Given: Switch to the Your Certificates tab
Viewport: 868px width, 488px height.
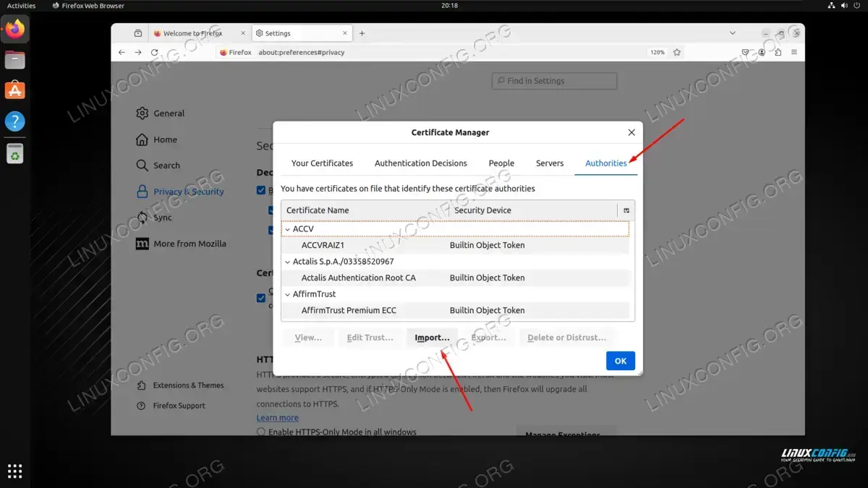Looking at the screenshot, I should [x=322, y=163].
